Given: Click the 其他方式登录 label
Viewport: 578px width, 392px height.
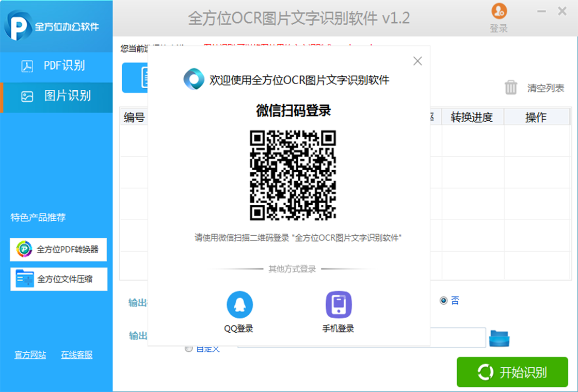Looking at the screenshot, I should pos(292,269).
